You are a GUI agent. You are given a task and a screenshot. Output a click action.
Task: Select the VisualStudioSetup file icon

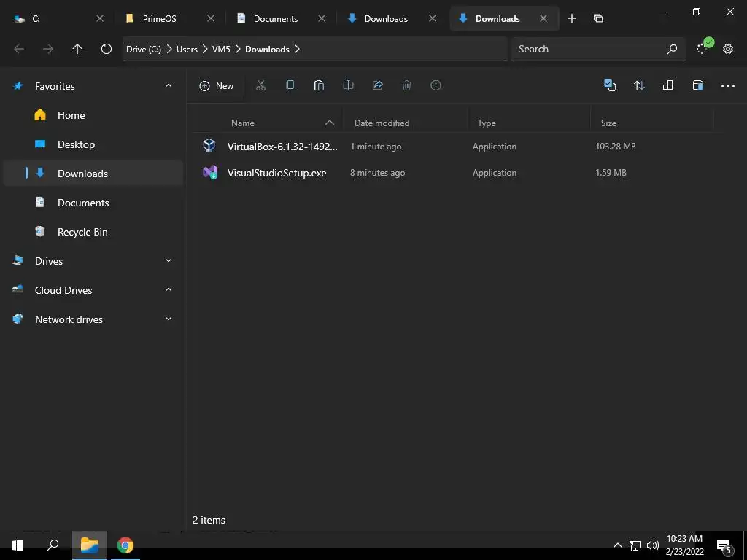tap(210, 172)
